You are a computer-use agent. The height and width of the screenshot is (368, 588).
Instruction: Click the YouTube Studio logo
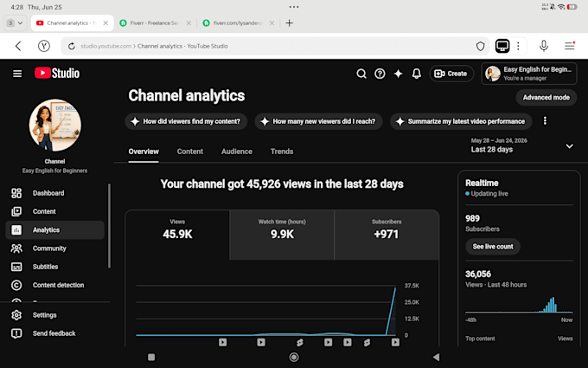coord(57,74)
